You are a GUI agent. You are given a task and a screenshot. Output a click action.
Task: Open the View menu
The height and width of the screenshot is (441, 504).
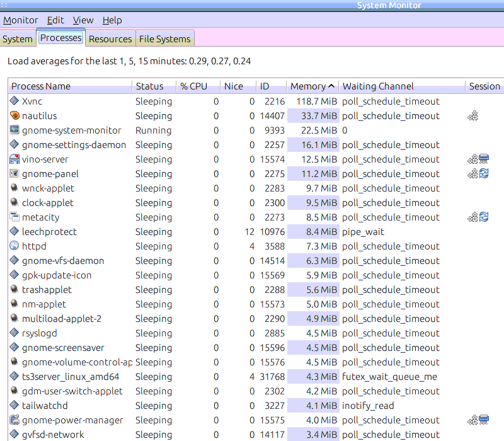83,20
